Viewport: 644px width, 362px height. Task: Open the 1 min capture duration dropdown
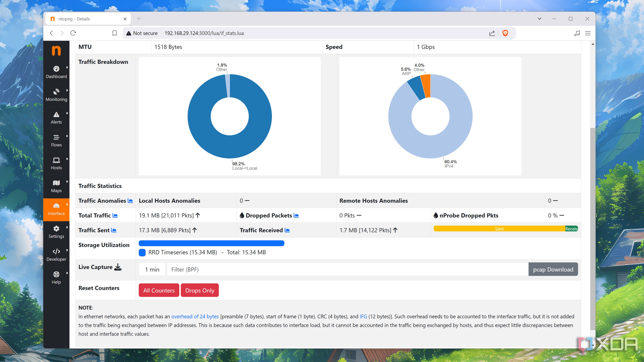(x=152, y=269)
